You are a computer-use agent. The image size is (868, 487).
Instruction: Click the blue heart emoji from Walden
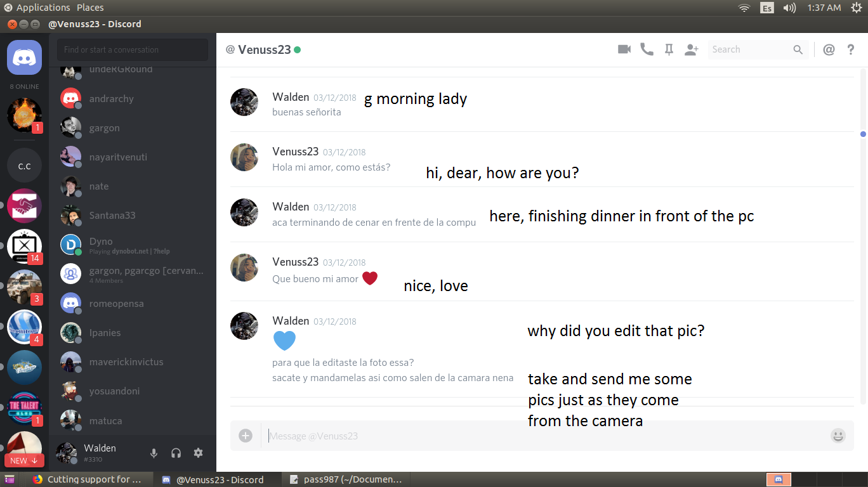click(284, 341)
